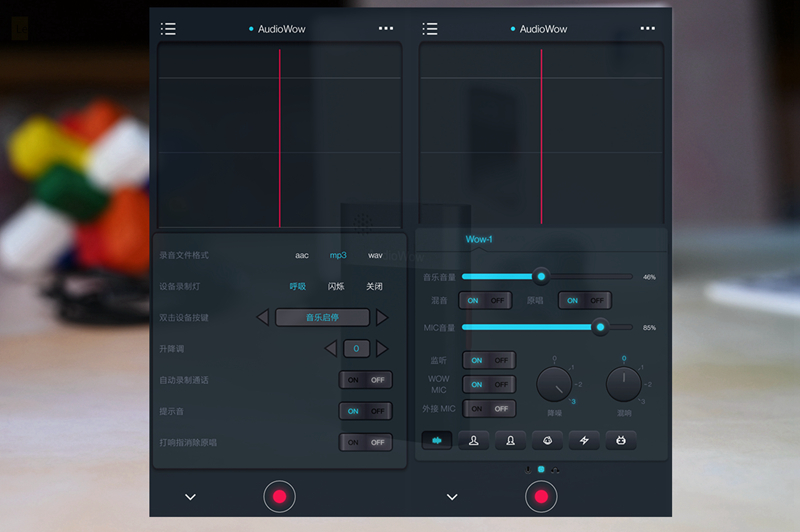The image size is (800, 532).
Task: Set the 混响 knob to level 0
Action: 624,358
